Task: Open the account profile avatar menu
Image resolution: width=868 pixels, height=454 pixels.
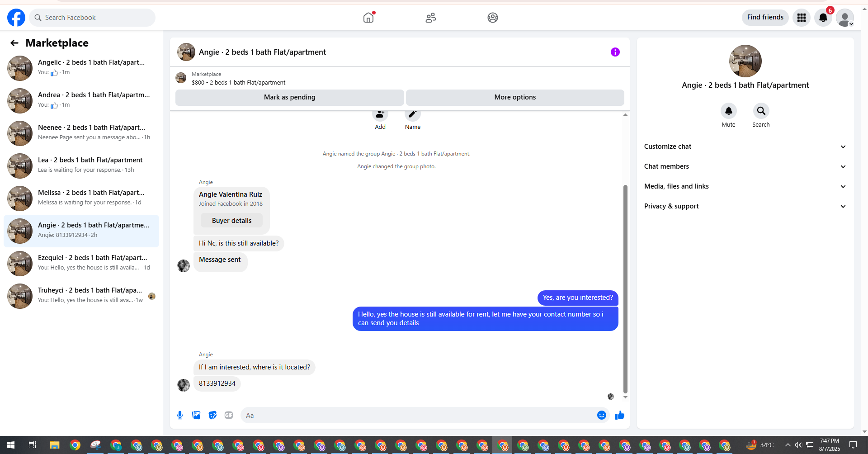Action: pyautogui.click(x=845, y=18)
